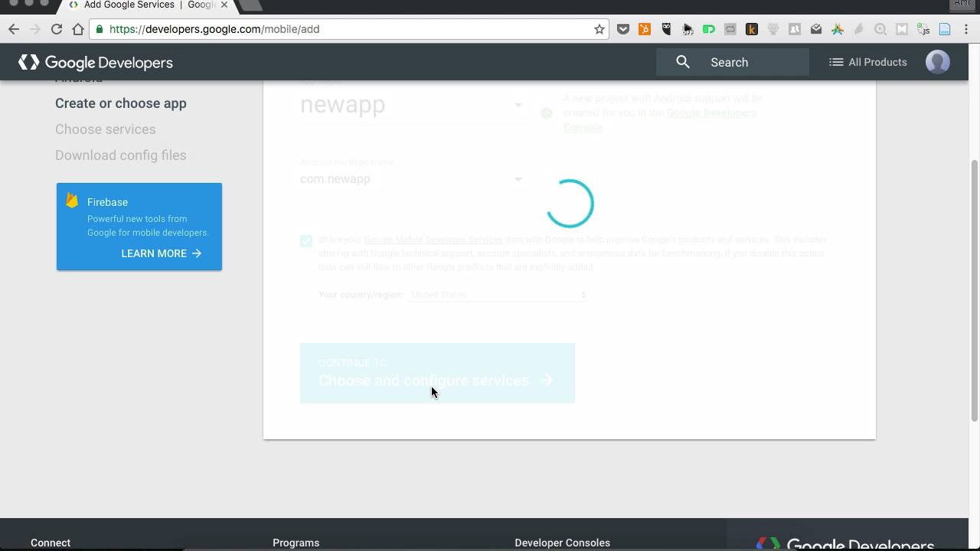The image size is (980, 551).
Task: Select the Create or choose app step
Action: (121, 103)
